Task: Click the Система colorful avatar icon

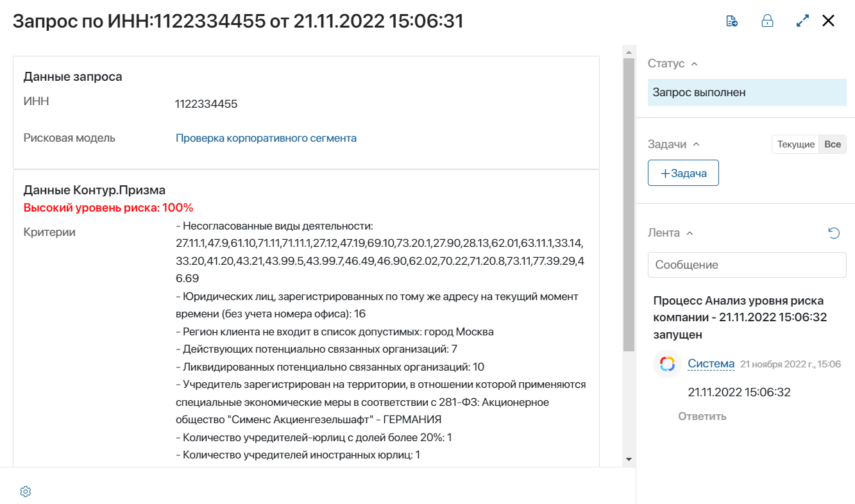Action: pos(667,364)
